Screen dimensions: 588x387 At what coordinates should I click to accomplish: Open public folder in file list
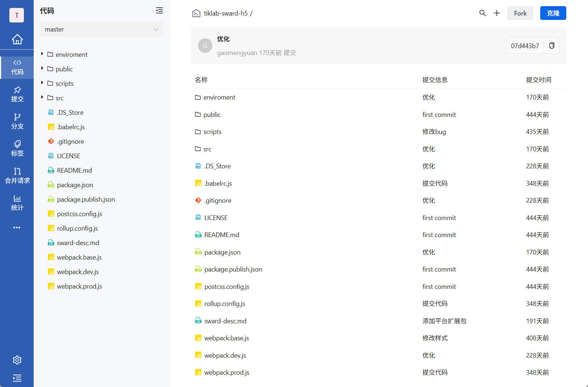212,115
